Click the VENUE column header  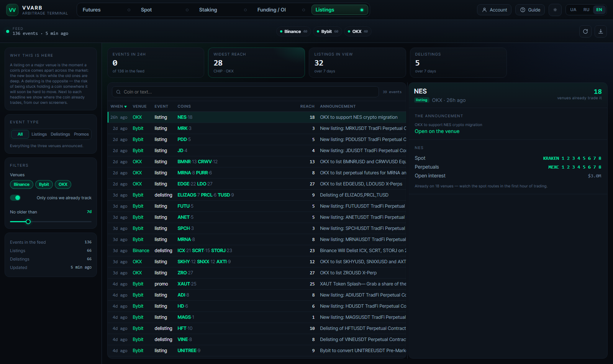[139, 107]
